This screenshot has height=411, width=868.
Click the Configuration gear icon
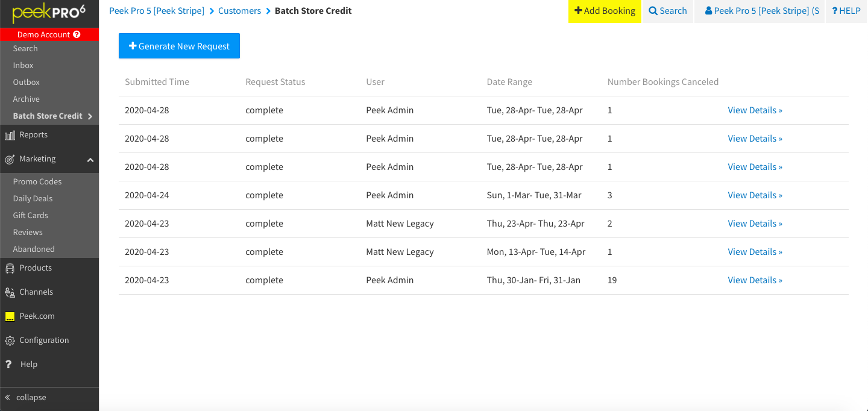(x=10, y=340)
